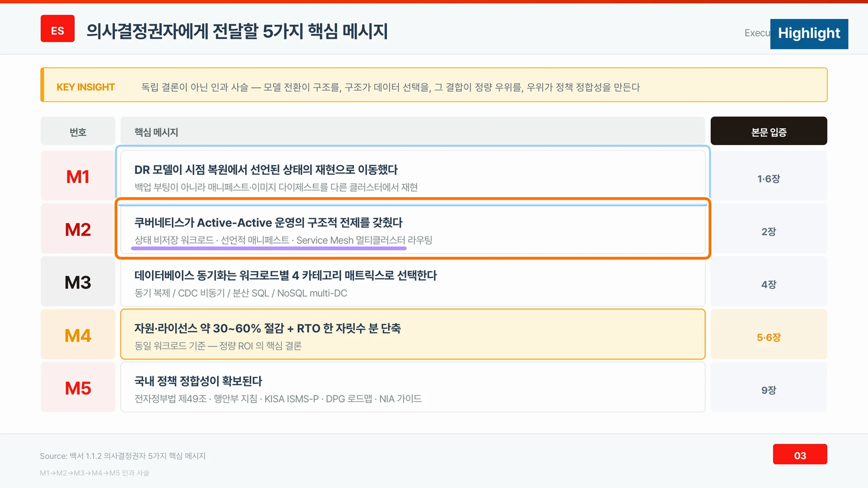
Task: Click the 5·6장 chapter cell
Action: tap(769, 334)
